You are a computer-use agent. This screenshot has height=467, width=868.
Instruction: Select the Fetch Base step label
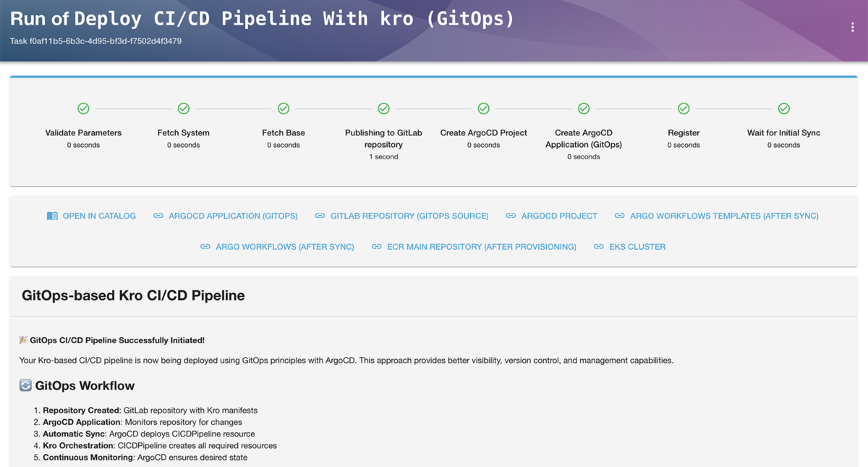(x=284, y=132)
